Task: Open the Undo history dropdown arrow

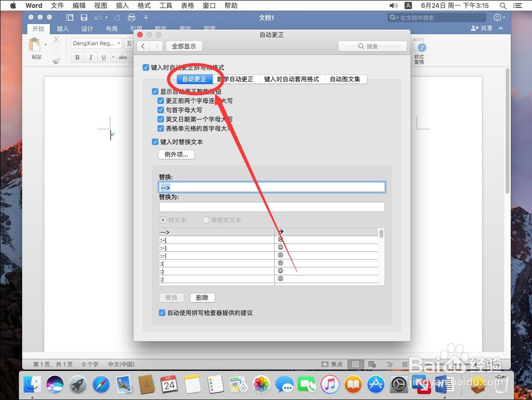Action: coord(106,18)
